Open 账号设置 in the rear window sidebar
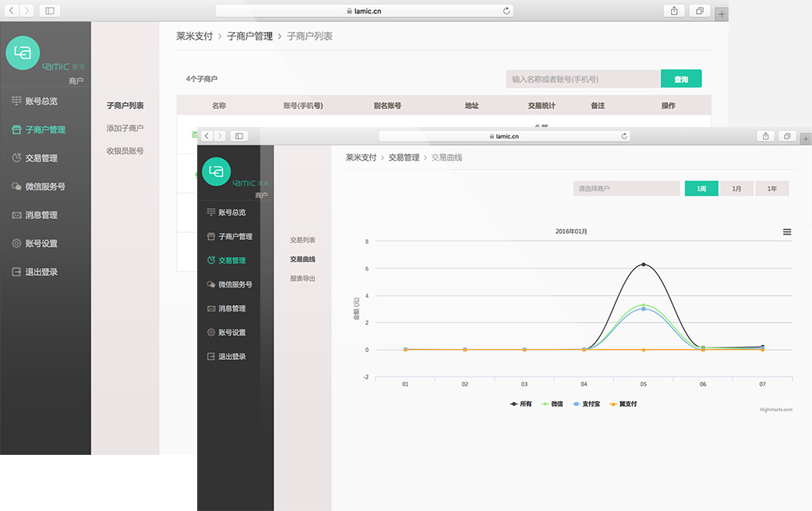Screen dimensions: 812x511 point(35,243)
